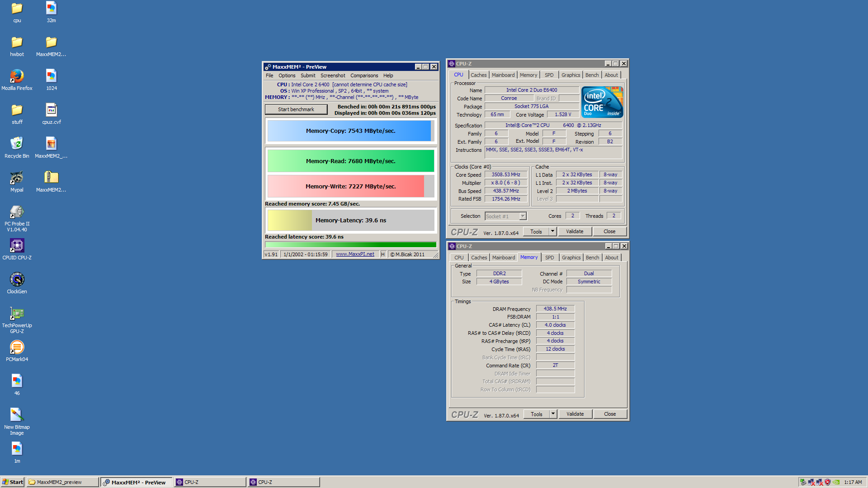Switch to MaxxMEM2_preview folder taskbar button

click(x=63, y=482)
